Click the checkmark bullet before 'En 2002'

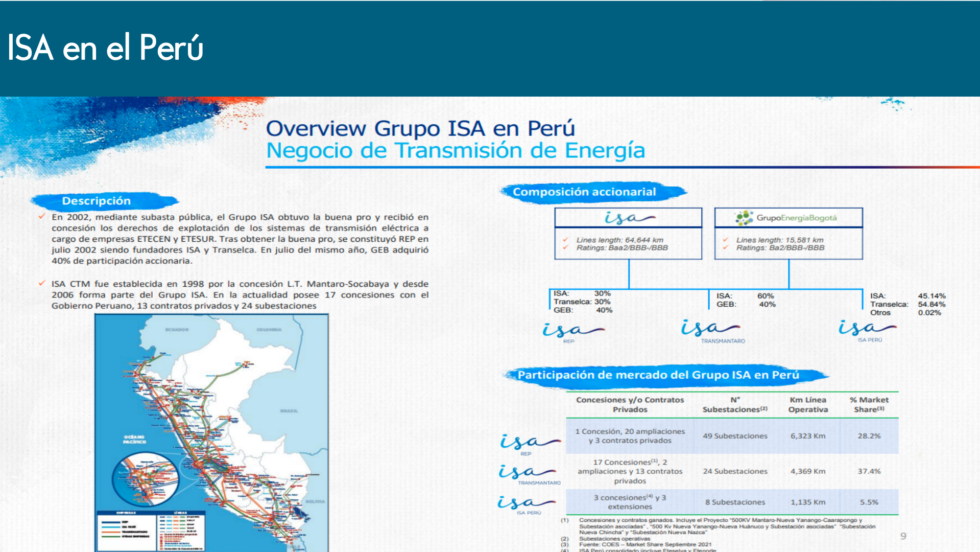coord(42,216)
